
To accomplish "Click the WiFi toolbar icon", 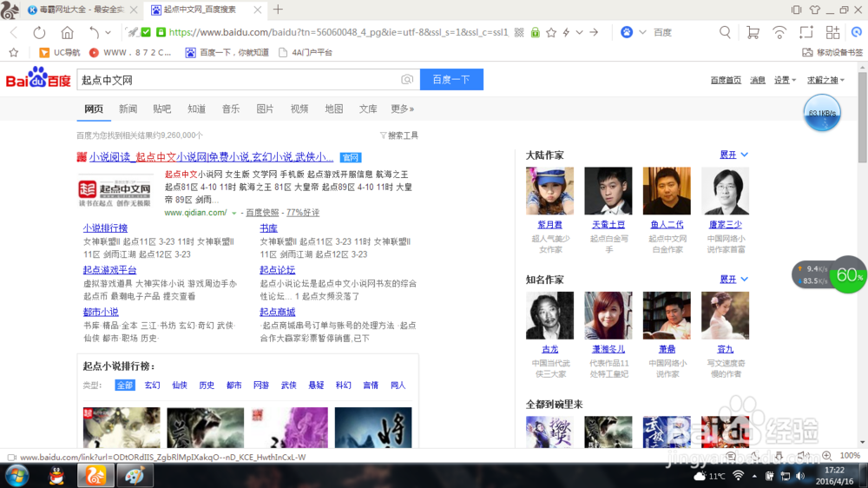I will pyautogui.click(x=779, y=33).
